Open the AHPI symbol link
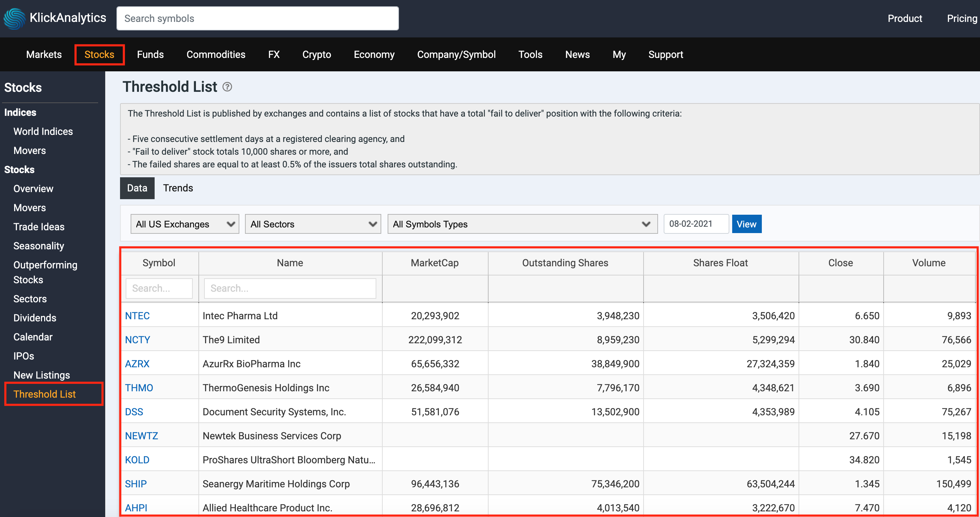Viewport: 980px width, 517px height. [136, 507]
